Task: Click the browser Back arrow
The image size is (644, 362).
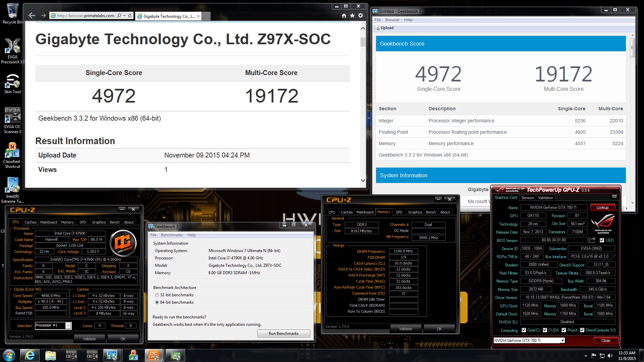Action: coord(32,15)
